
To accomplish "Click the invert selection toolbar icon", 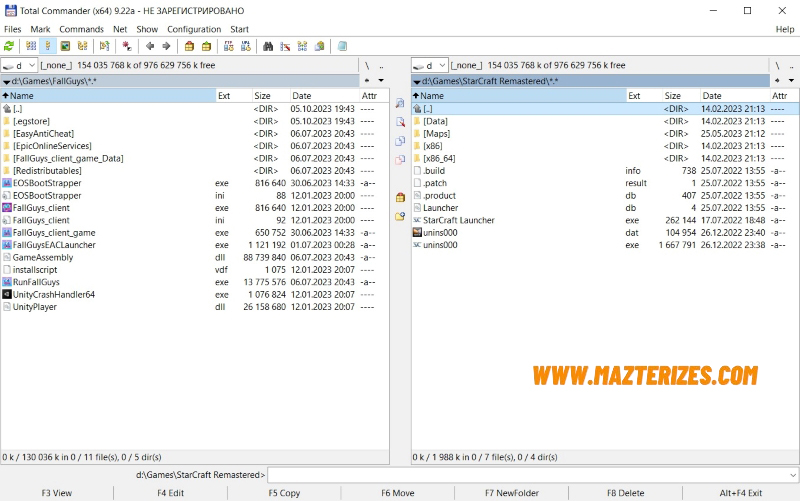I will [105, 46].
